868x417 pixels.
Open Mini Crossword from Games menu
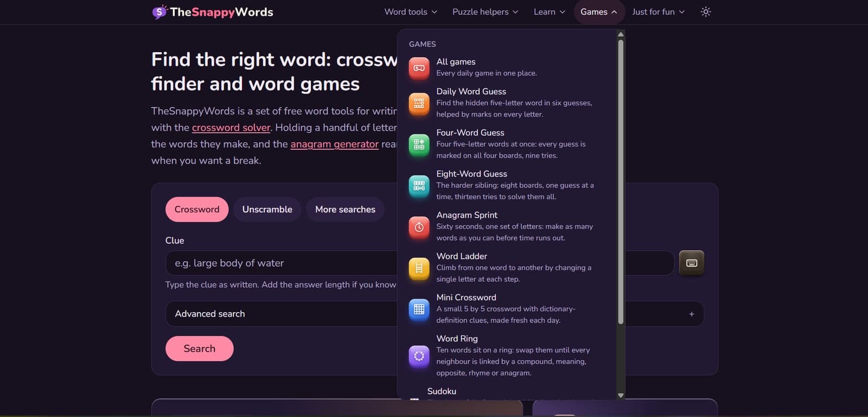[507, 309]
